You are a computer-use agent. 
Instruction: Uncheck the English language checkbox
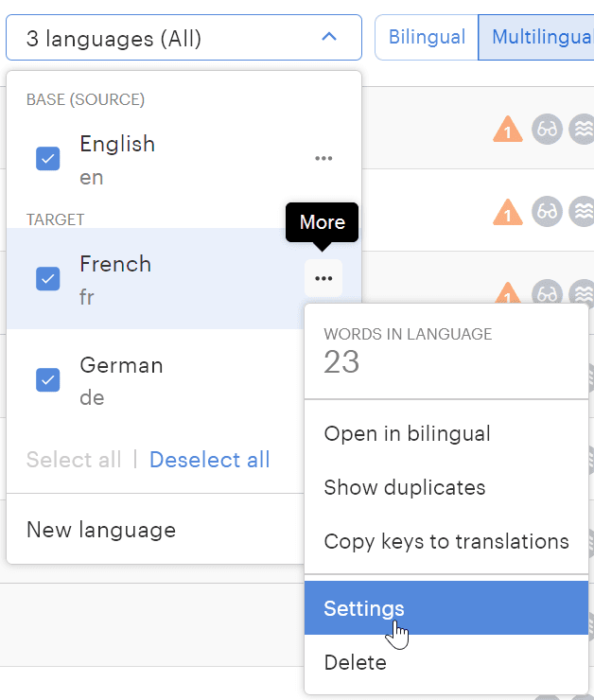[48, 159]
